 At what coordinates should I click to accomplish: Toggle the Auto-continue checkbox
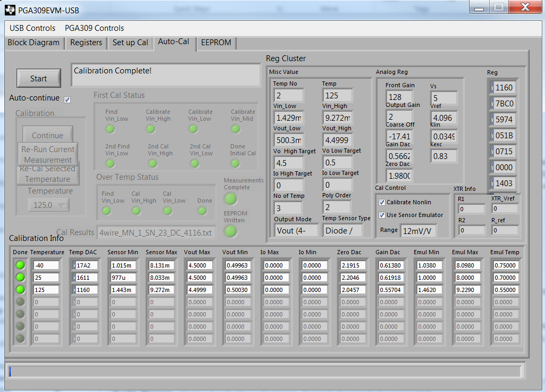(66, 99)
